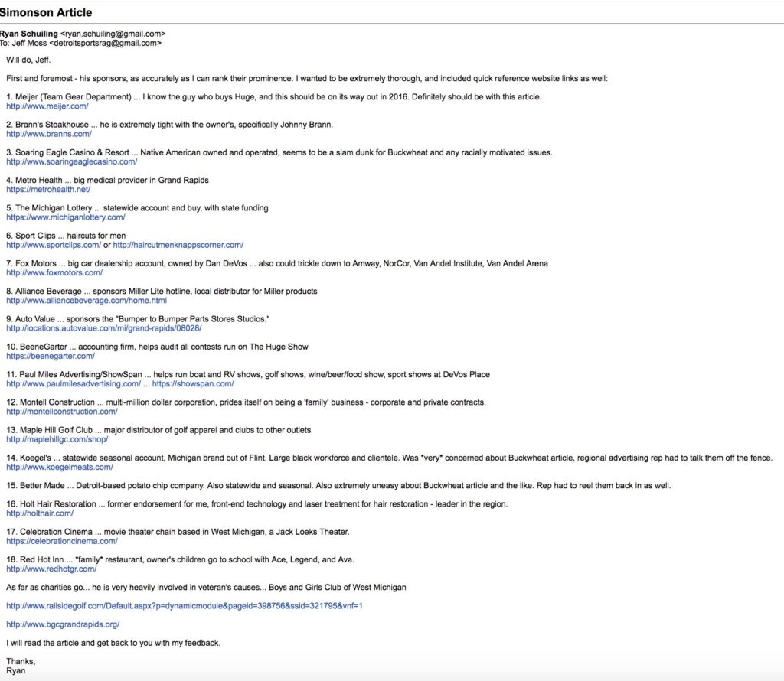This screenshot has height=681, width=784.
Task: Open the maplehillgc.com shop link
Action: 57,439
